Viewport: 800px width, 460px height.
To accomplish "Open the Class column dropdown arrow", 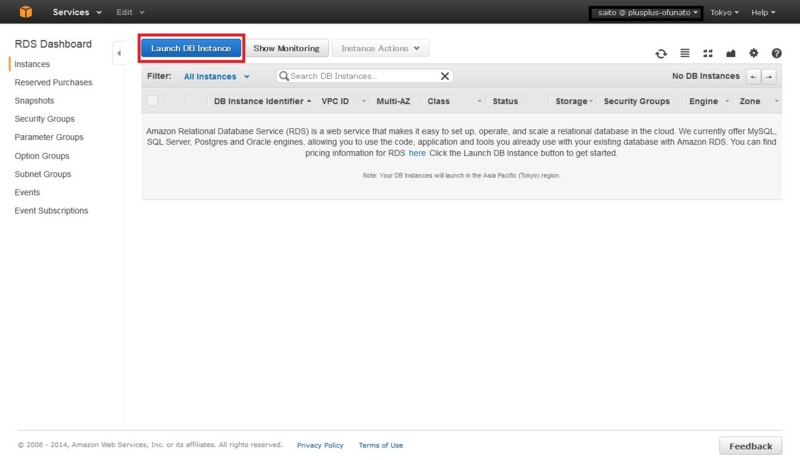I will point(479,101).
